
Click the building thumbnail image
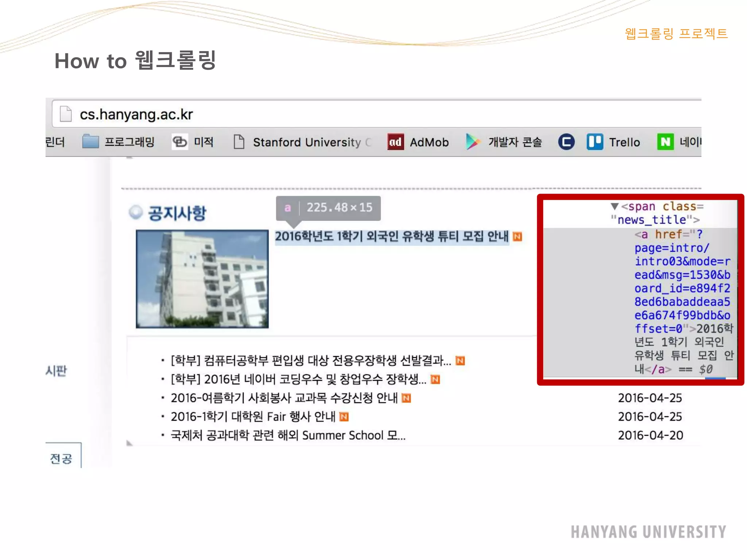coord(202,279)
